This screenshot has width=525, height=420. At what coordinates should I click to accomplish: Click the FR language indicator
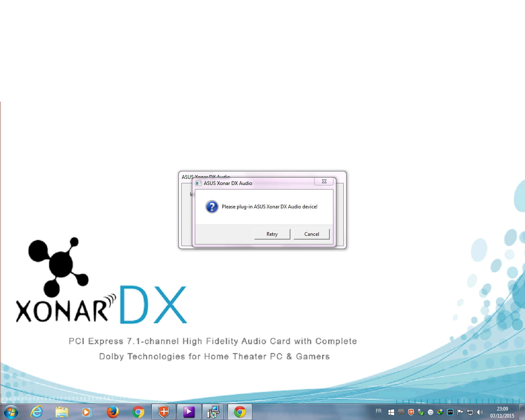[x=379, y=411]
